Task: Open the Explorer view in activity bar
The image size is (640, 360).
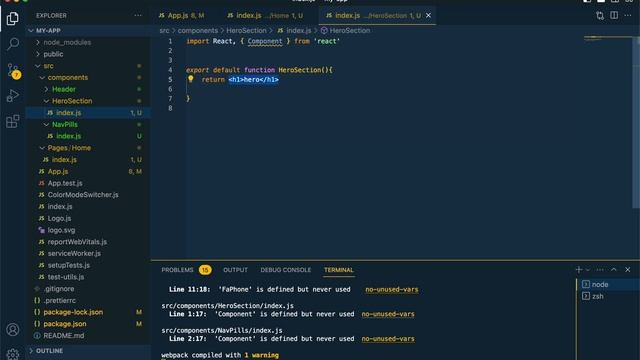Action: click(13, 18)
